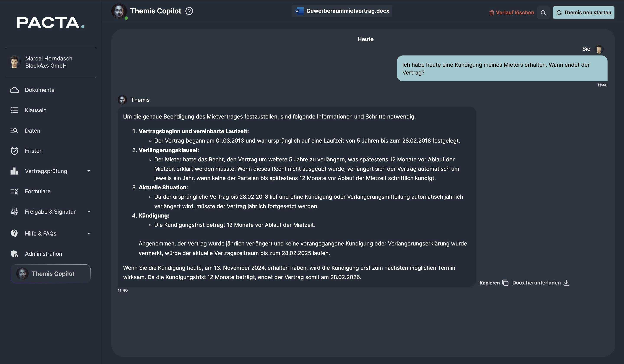Click the PACTA logo

tap(50, 23)
